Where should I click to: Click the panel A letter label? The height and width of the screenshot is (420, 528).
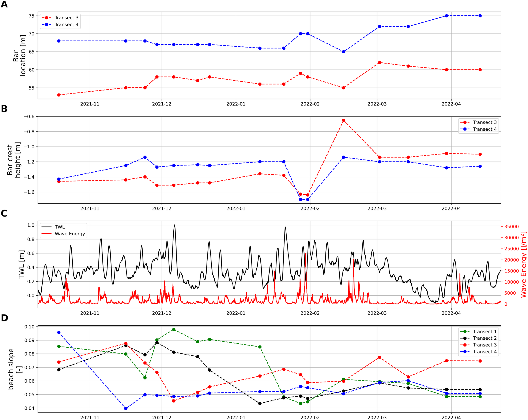pyautogui.click(x=4, y=4)
